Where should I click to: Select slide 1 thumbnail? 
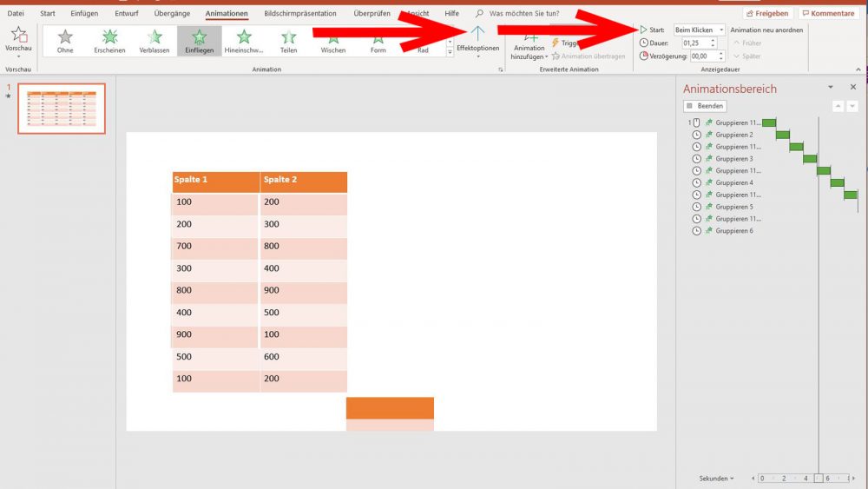tap(62, 109)
